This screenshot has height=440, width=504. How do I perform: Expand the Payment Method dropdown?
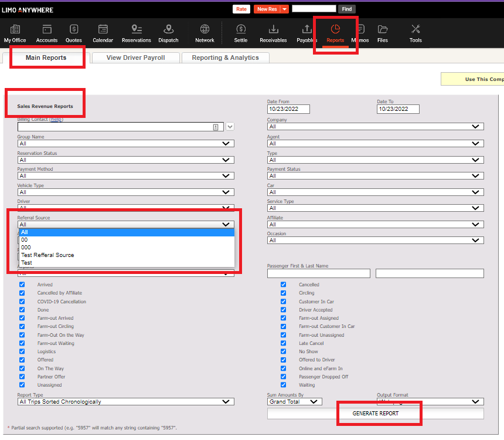[125, 176]
